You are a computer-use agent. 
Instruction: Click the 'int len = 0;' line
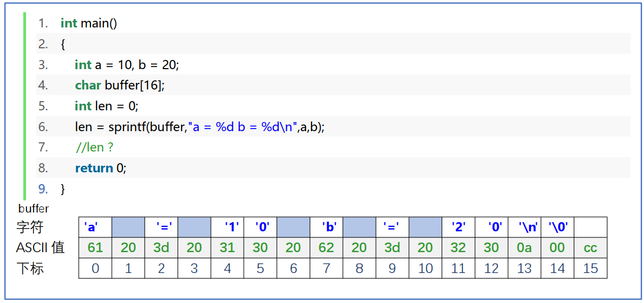pyautogui.click(x=106, y=106)
